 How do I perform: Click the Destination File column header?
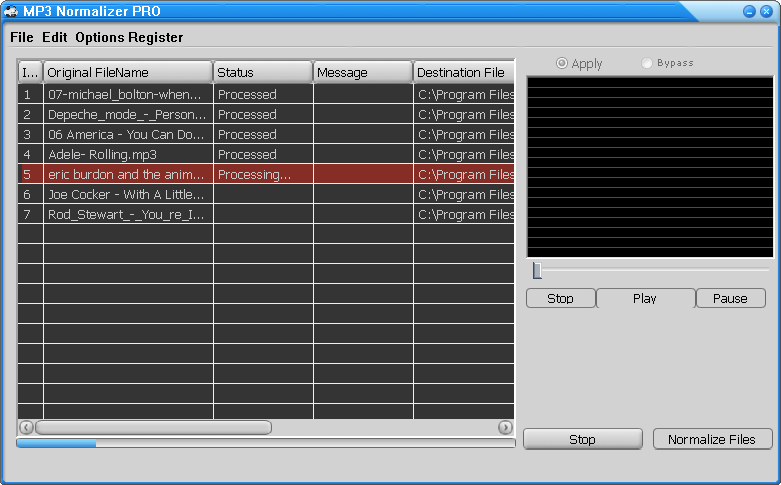click(464, 73)
